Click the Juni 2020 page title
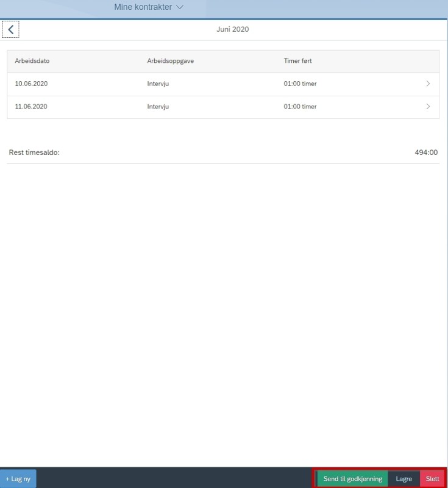Screen dimensions: 448x488 233,29
